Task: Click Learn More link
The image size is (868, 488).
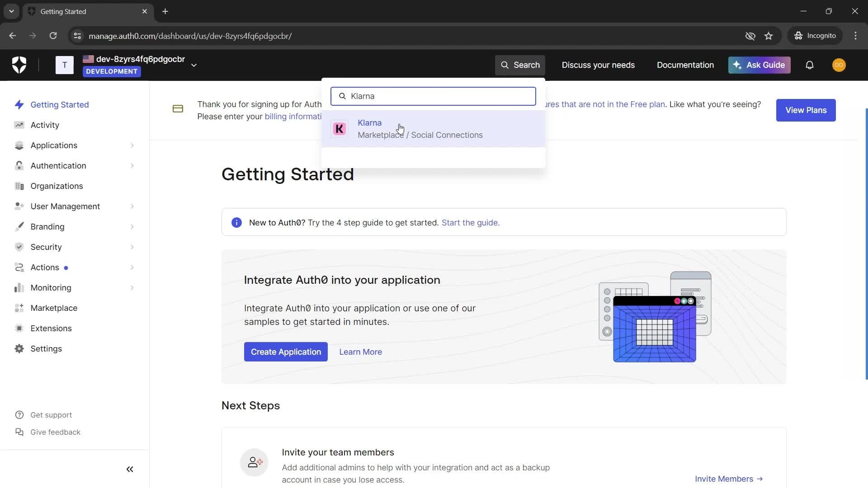Action: click(x=360, y=352)
